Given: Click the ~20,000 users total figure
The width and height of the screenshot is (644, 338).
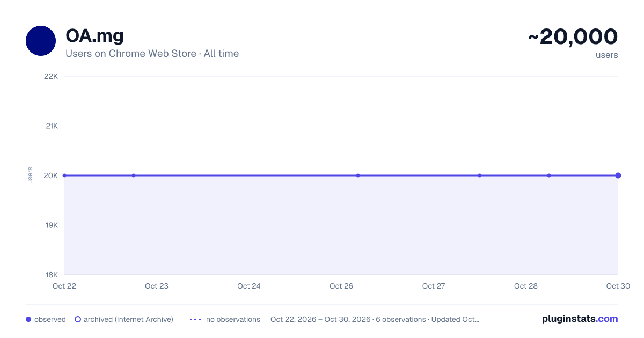Looking at the screenshot, I should (573, 36).
